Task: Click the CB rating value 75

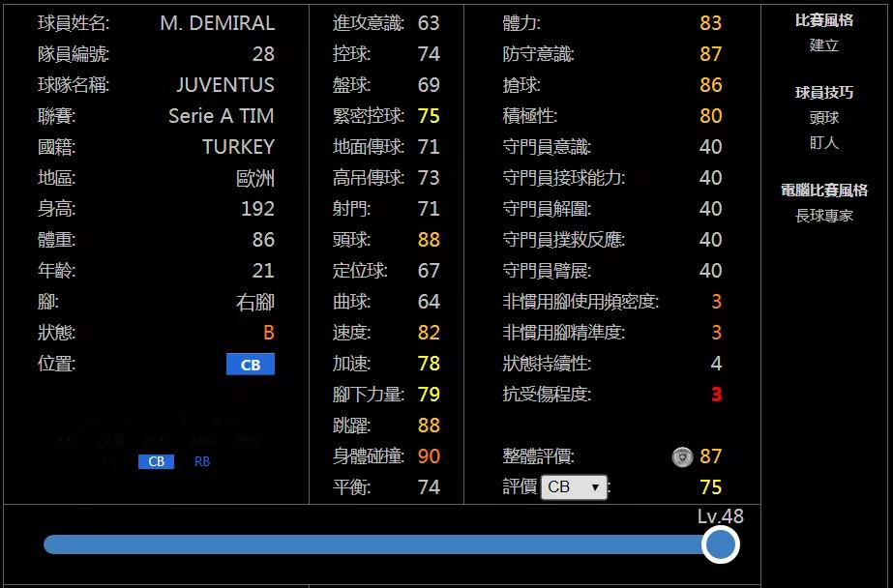Action: click(713, 487)
